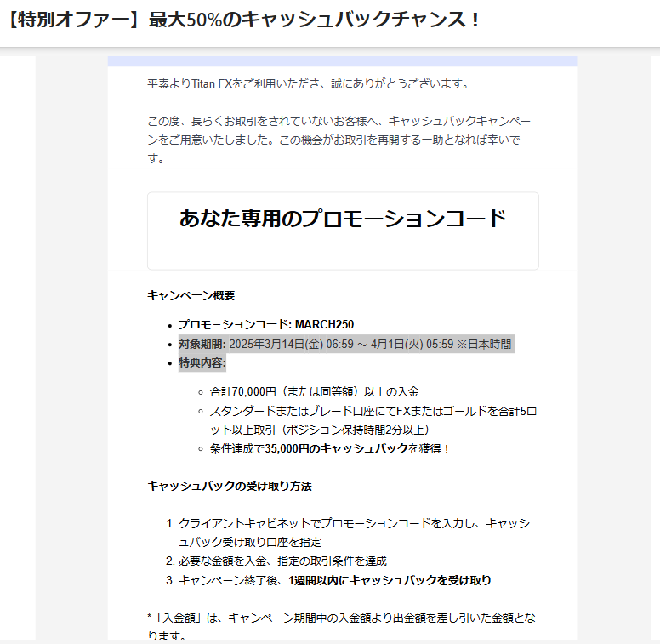This screenshot has width=660, height=644.
Task: Click the キャンペーン概要 section heading
Action: 191,295
